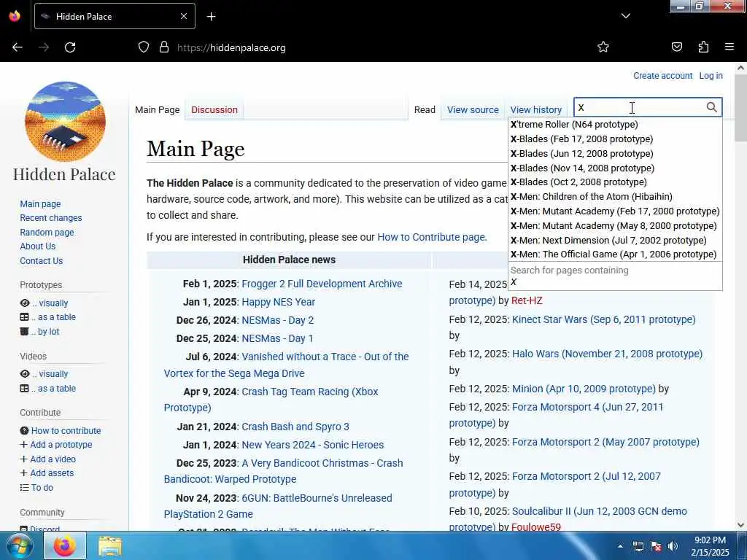Expand the list all tabs chevron
The image size is (747, 560).
point(625,16)
